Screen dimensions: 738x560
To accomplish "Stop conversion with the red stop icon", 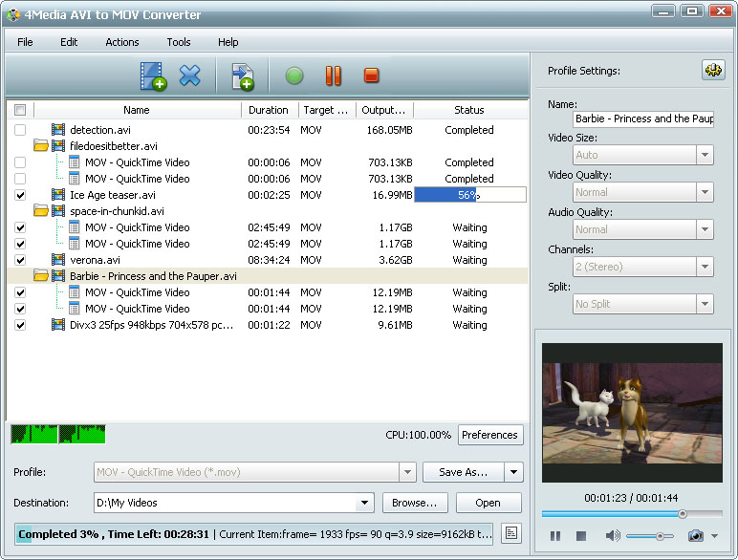I will tap(372, 75).
